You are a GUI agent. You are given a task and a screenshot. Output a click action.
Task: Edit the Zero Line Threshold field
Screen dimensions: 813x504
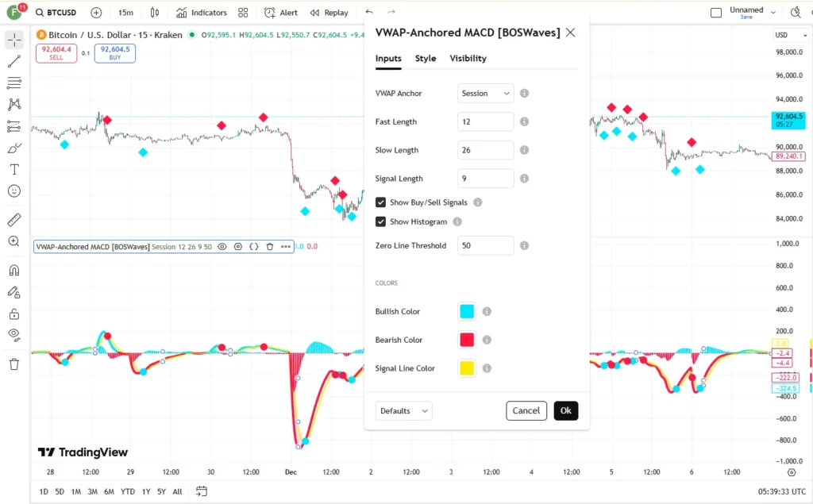485,246
